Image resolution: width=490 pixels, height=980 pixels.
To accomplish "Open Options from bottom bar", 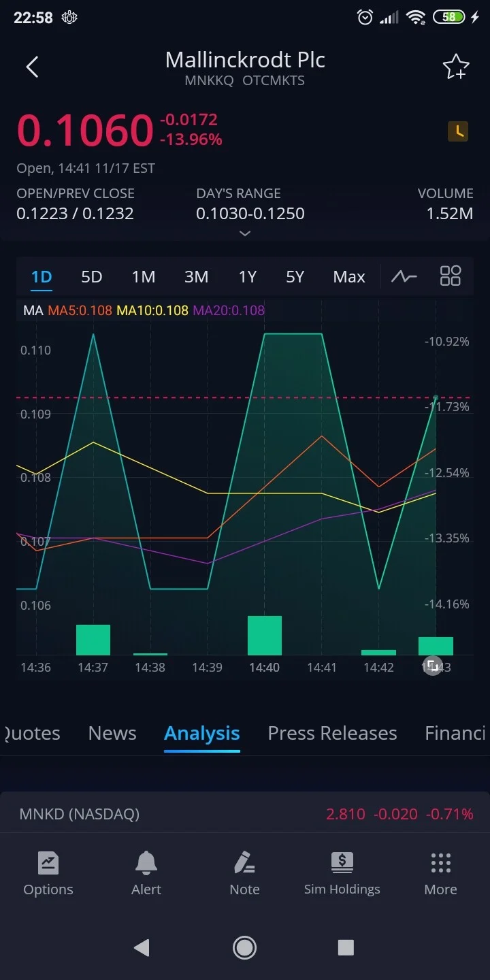I will tap(48, 874).
